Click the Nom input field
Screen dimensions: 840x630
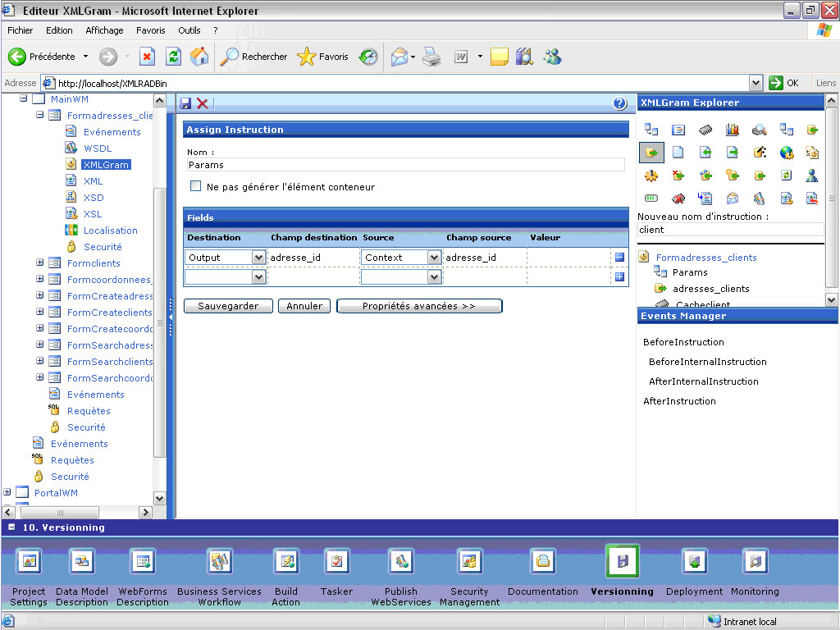405,165
